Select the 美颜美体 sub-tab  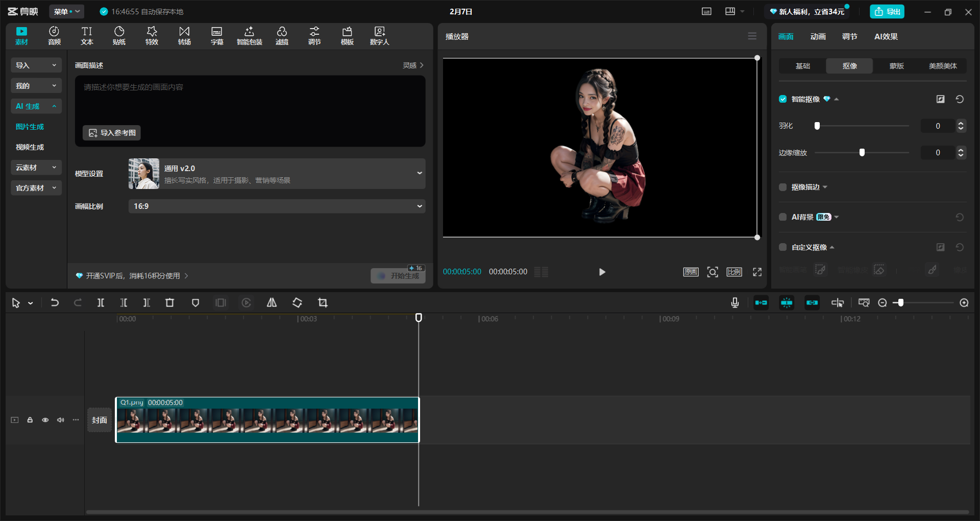[x=943, y=66]
